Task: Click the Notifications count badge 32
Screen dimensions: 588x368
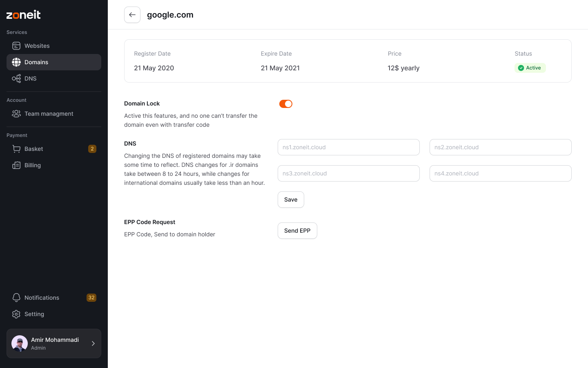Action: click(91, 298)
